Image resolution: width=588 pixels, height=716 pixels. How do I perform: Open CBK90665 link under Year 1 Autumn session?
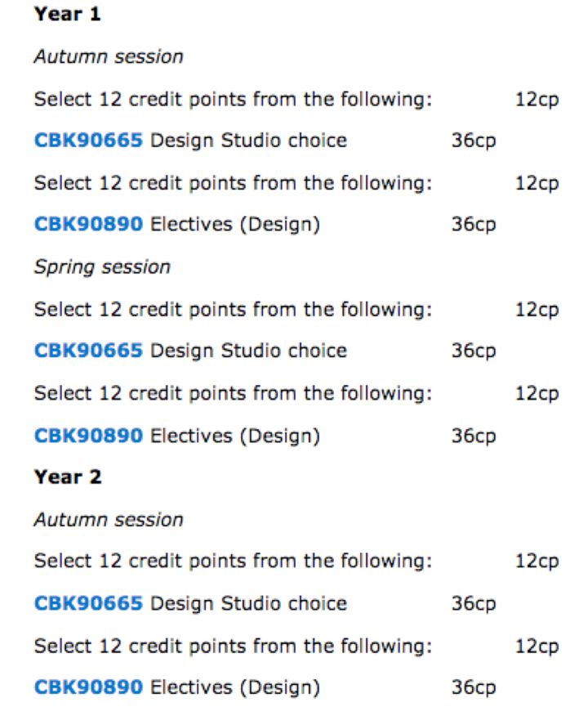[88, 141]
